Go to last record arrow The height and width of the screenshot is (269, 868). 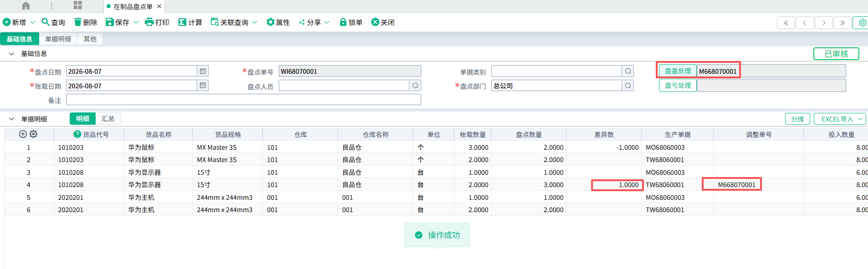[842, 23]
